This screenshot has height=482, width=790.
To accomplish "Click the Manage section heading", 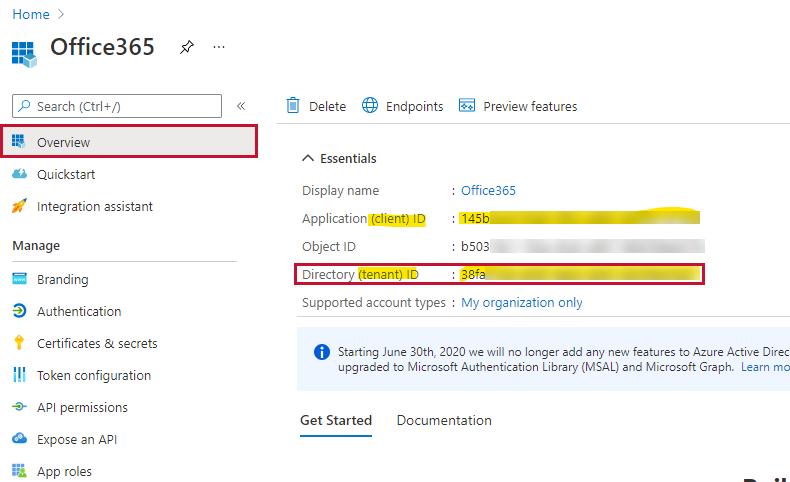I will coord(36,246).
